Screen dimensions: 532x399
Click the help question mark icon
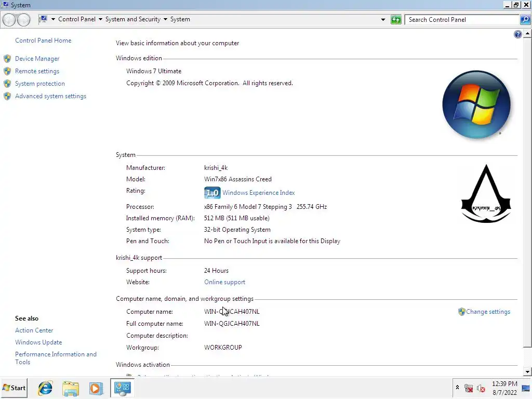[518, 34]
